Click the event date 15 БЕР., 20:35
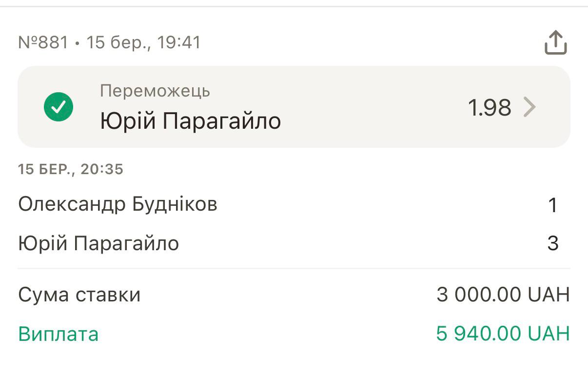 pos(71,169)
